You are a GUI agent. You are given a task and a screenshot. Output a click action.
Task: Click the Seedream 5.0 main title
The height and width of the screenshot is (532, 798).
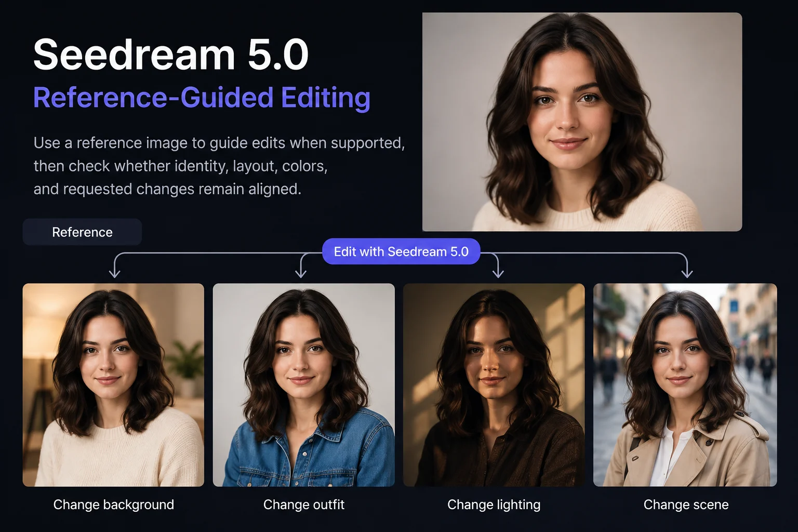(x=171, y=55)
